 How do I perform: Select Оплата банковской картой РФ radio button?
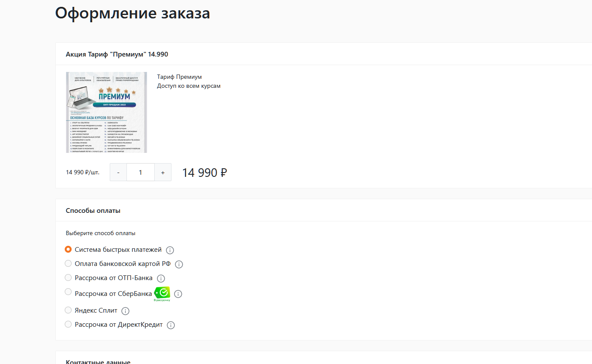click(x=68, y=263)
